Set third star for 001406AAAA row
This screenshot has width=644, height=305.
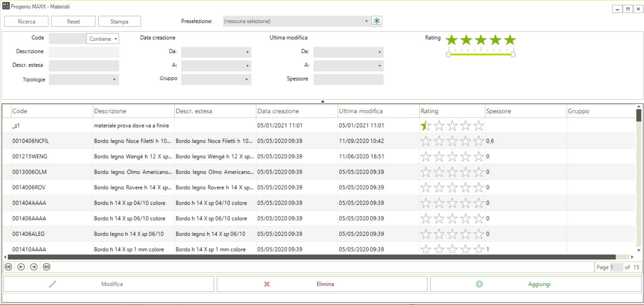tap(452, 219)
